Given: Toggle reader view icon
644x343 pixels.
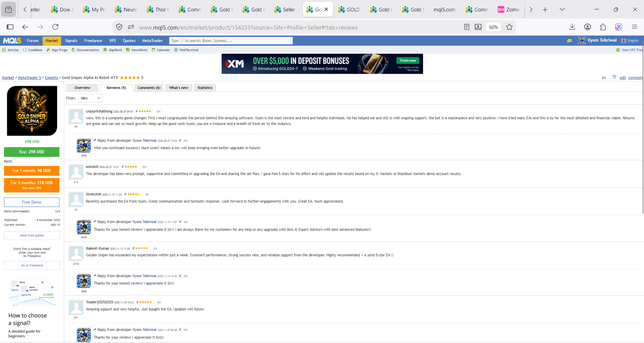Looking at the screenshot, I should click(x=466, y=27).
